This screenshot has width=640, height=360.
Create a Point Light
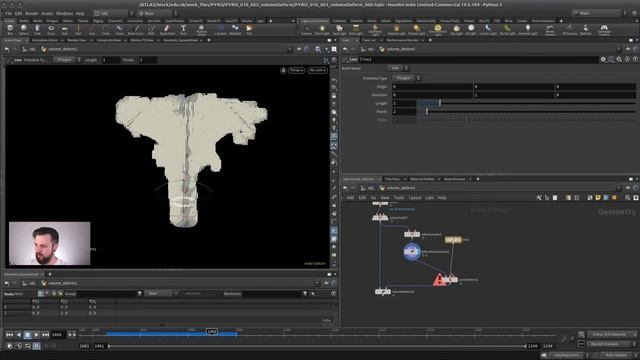click(x=322, y=29)
